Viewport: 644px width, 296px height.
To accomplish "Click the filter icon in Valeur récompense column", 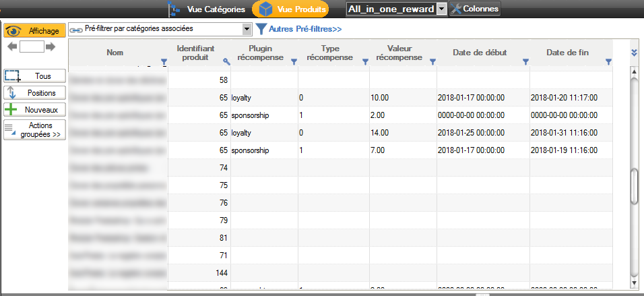I will coord(432,62).
